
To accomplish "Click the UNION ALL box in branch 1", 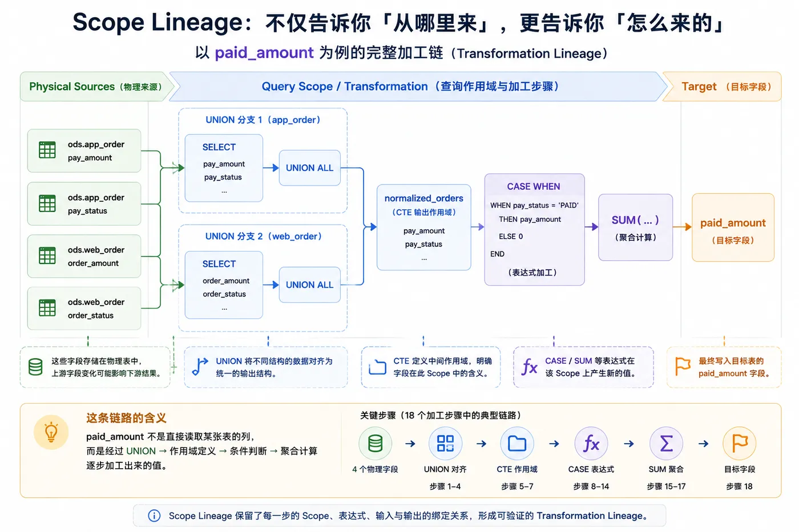I will 309,168.
